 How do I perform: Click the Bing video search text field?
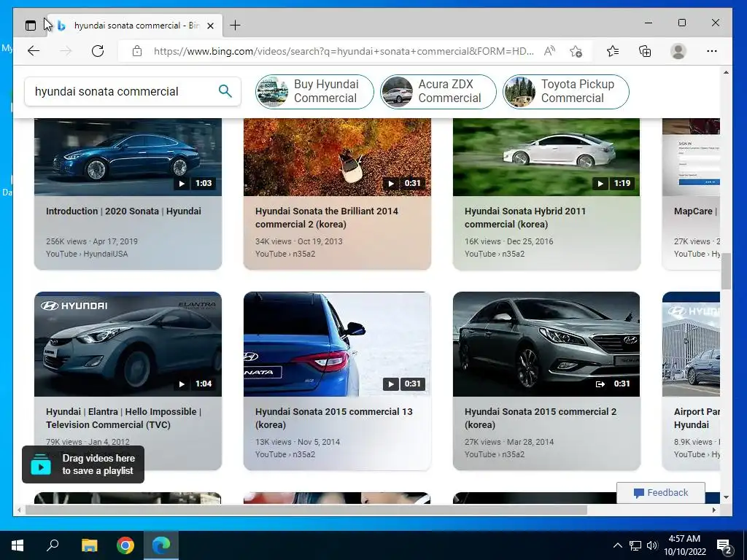[122, 91]
